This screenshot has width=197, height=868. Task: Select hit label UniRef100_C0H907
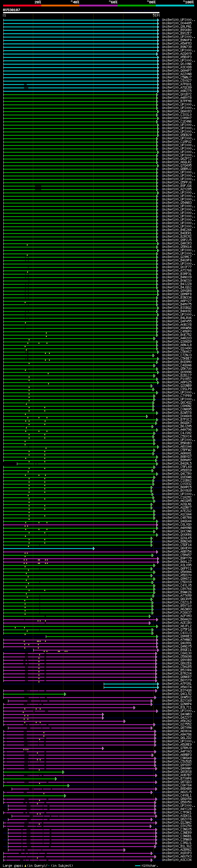click(x=177, y=118)
